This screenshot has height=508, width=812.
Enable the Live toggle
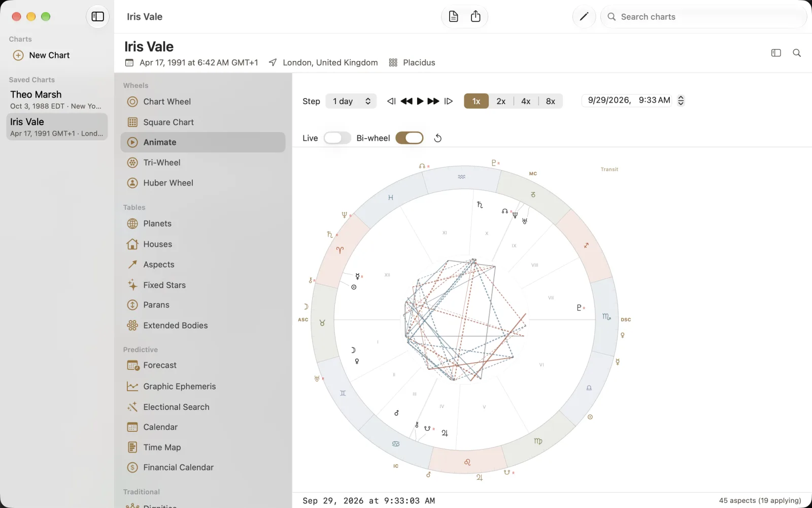click(x=337, y=138)
